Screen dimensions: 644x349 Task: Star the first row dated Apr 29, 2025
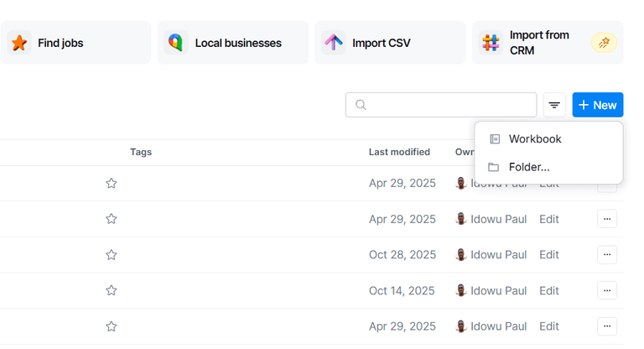pyautogui.click(x=112, y=183)
